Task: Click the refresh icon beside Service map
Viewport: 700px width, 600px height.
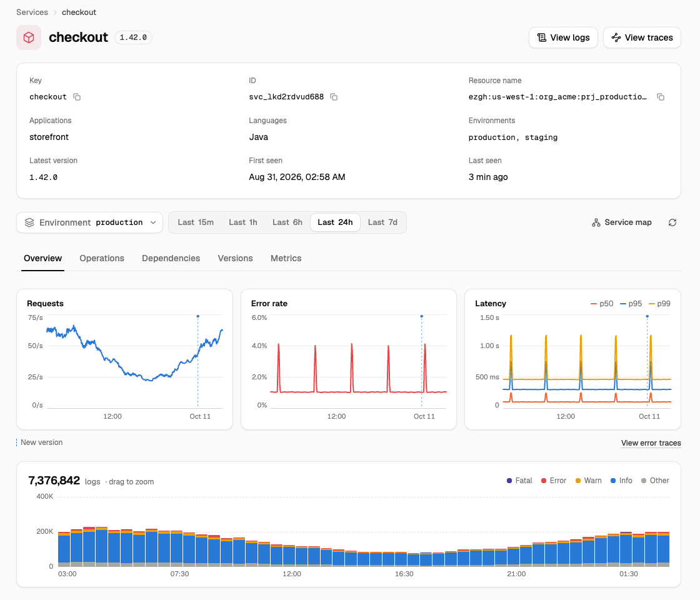Action: click(672, 222)
